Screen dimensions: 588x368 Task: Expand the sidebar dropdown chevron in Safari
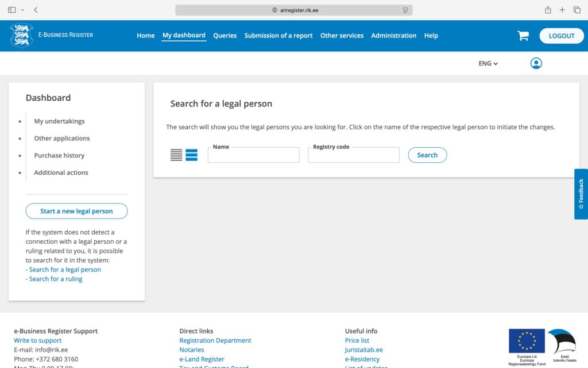22,10
